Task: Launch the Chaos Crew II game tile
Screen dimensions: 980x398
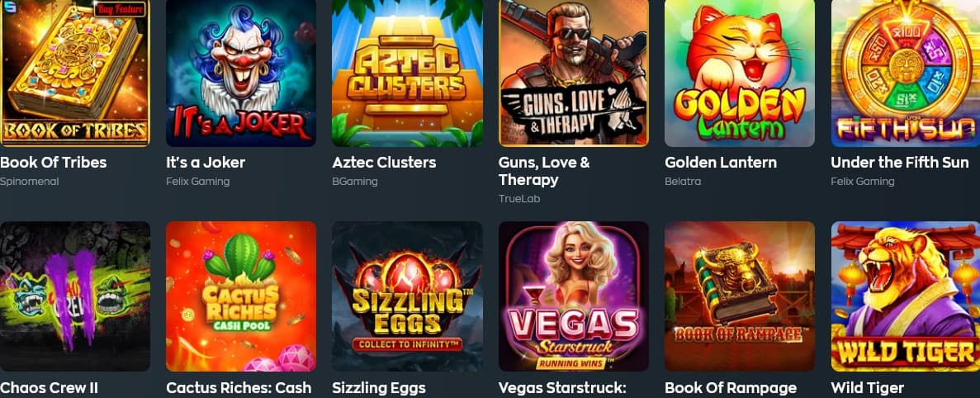Action: click(75, 296)
